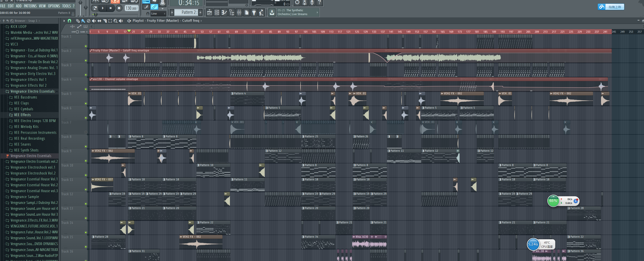
Task: Select the Slice tool in playlist toolbar
Action: click(105, 21)
